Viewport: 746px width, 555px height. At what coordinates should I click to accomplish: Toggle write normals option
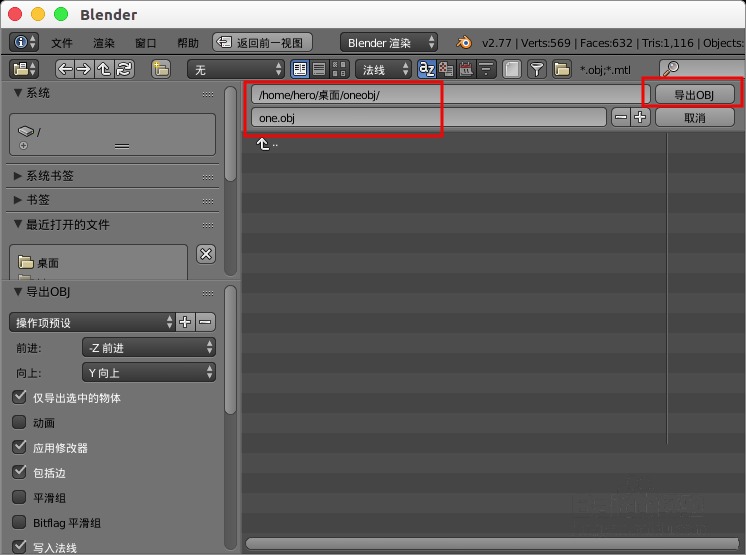[x=19, y=546]
